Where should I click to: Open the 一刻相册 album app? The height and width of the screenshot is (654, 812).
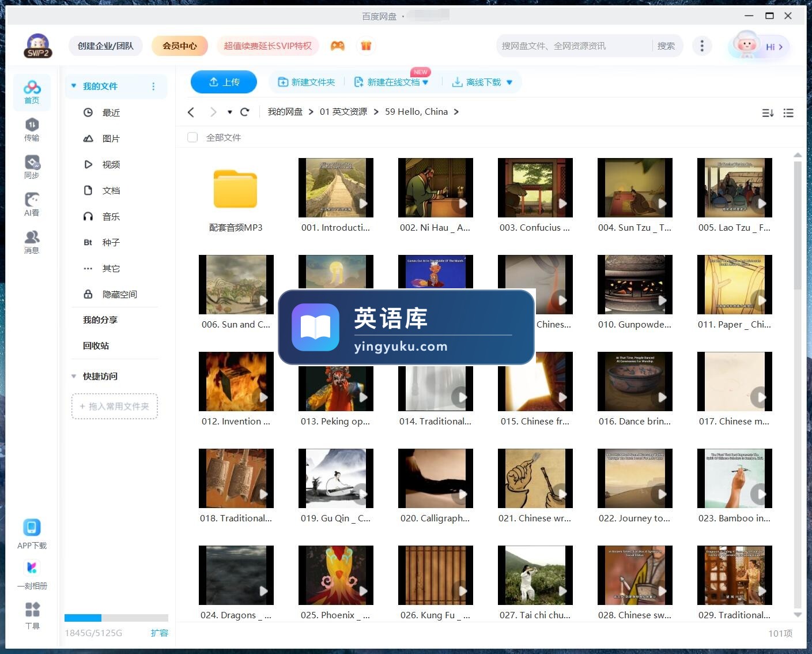pyautogui.click(x=32, y=575)
